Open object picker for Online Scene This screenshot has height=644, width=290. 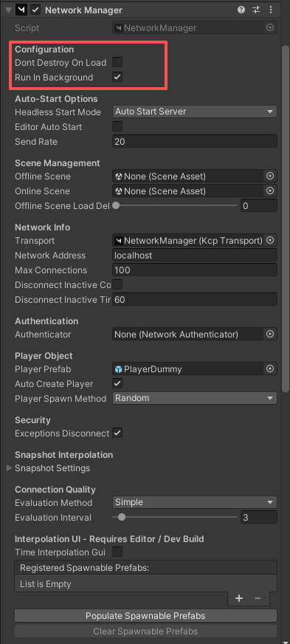270,191
